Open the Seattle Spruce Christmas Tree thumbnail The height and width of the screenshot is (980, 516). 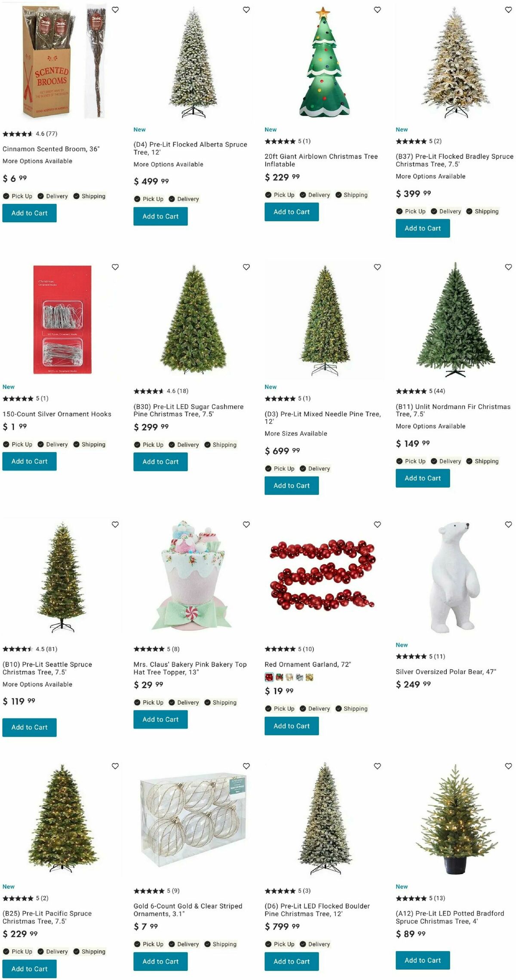pyautogui.click(x=62, y=577)
